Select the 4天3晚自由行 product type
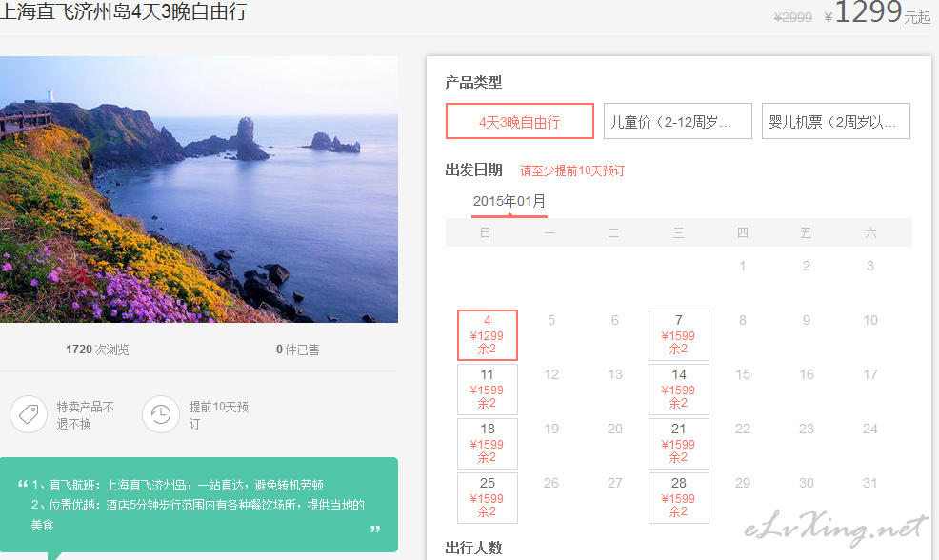Screen dimensions: 939x560 point(519,122)
